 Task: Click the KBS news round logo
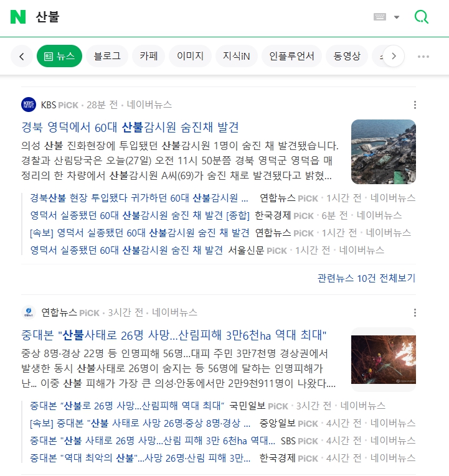coord(29,105)
